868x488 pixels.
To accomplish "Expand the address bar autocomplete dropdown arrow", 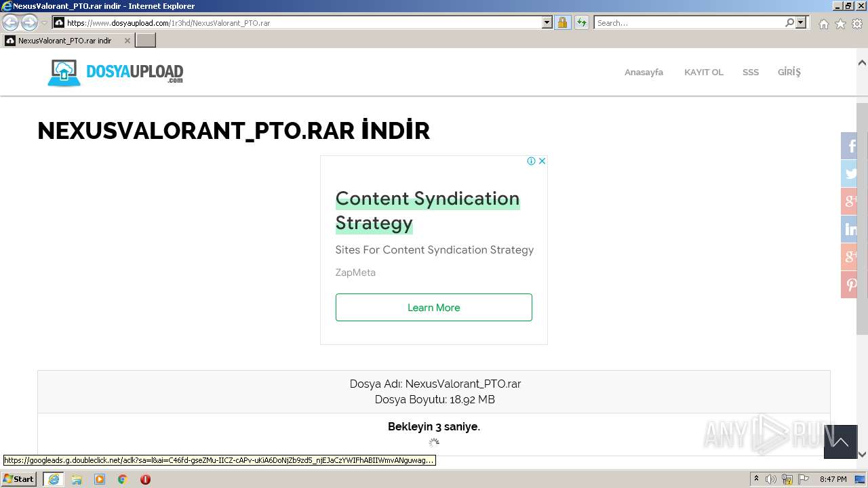I will (547, 22).
